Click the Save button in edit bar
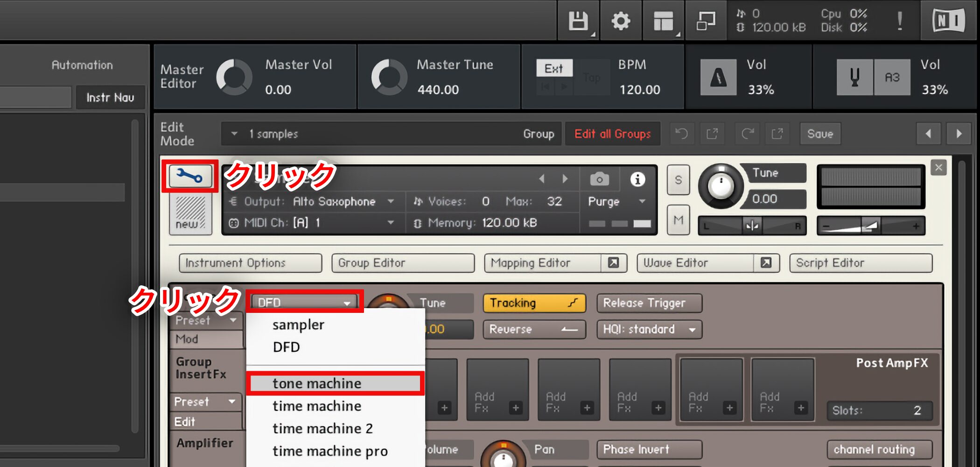Screen dimensions: 980x467 coord(820,134)
